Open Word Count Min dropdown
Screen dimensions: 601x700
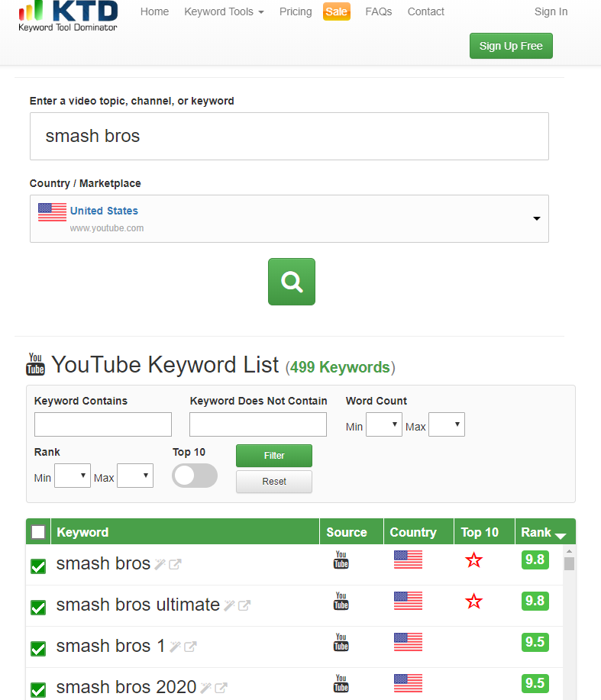384,424
